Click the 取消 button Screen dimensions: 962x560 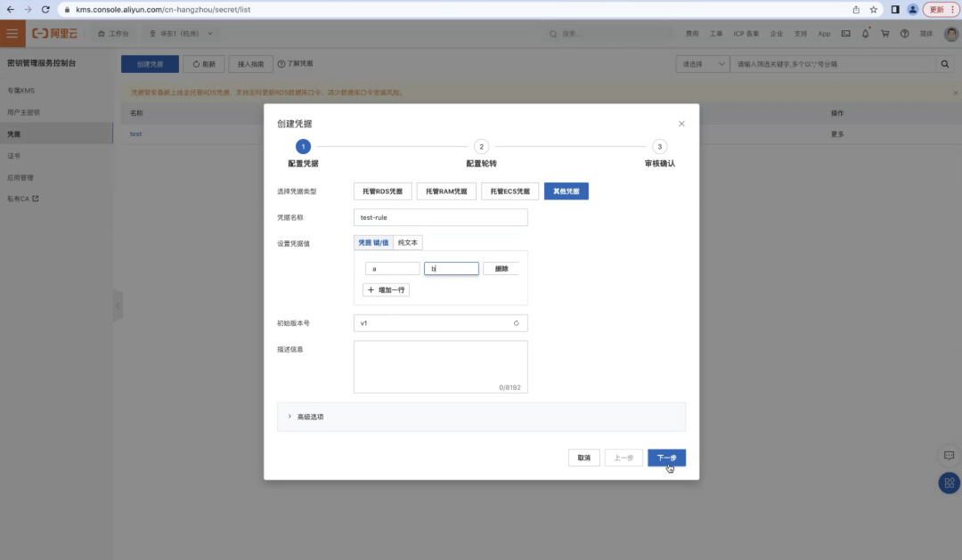click(x=583, y=458)
